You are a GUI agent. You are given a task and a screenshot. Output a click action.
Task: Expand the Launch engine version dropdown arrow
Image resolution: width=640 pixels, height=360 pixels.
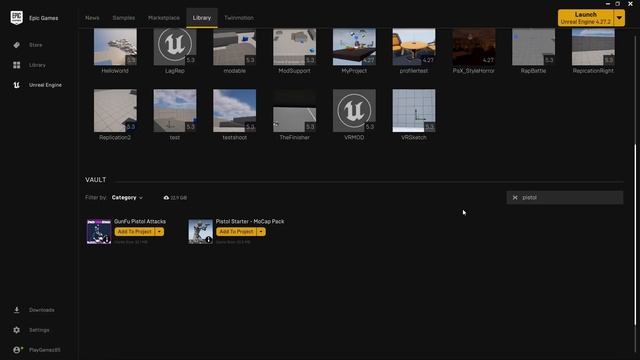[x=619, y=18]
